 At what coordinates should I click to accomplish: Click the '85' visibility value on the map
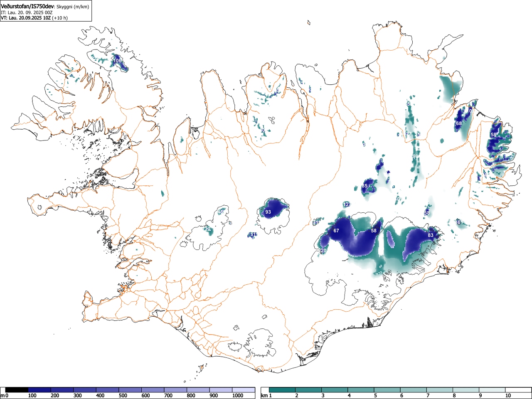[x=365, y=186]
